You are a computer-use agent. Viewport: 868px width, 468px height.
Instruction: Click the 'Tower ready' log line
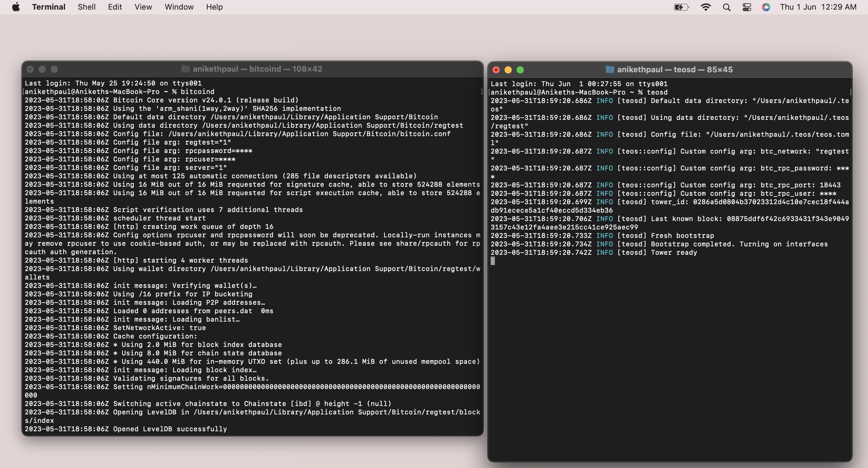[x=594, y=252]
